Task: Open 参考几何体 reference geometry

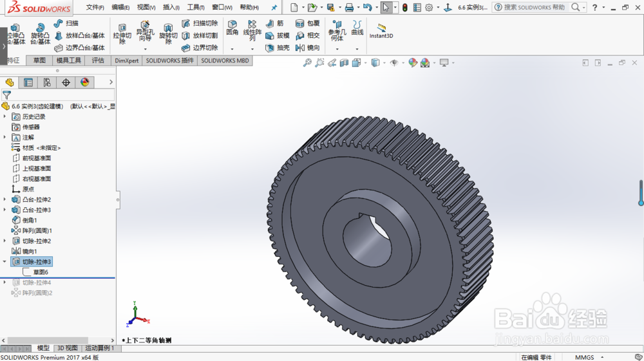Action: click(x=337, y=30)
